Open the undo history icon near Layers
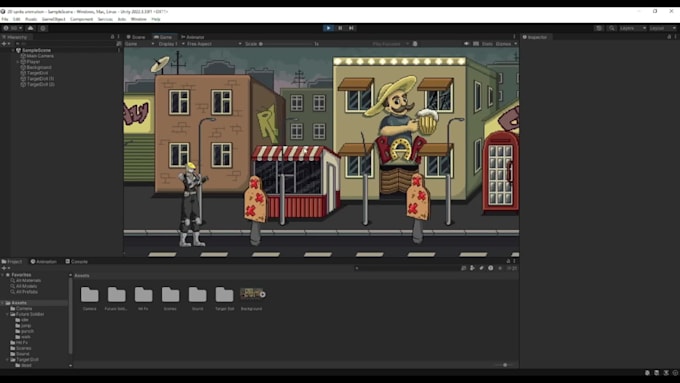The image size is (680, 383). (599, 28)
